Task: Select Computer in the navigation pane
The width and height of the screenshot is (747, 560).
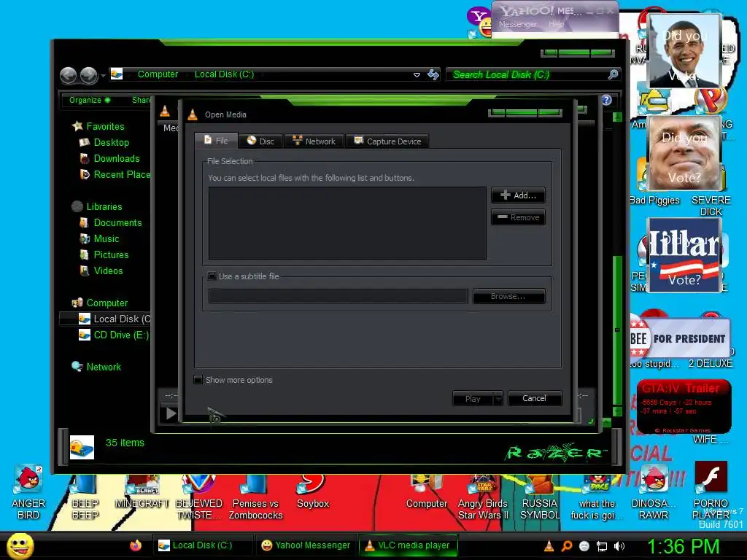Action: click(107, 303)
